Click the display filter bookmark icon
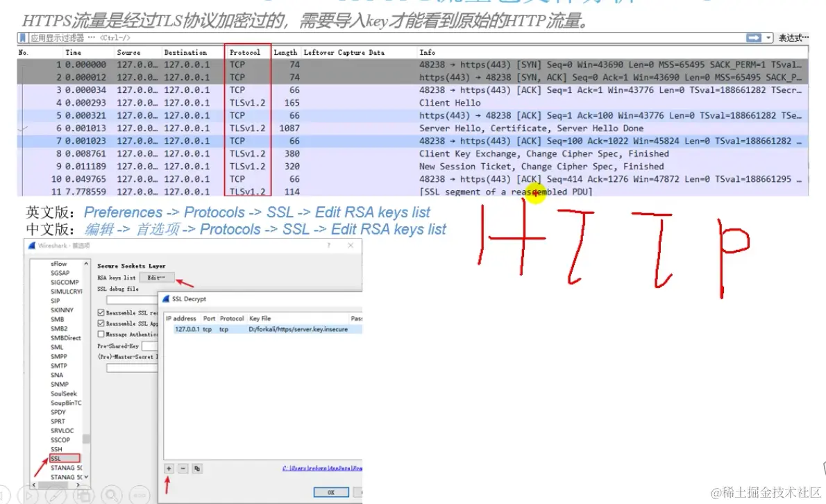The width and height of the screenshot is (826, 504). click(23, 38)
